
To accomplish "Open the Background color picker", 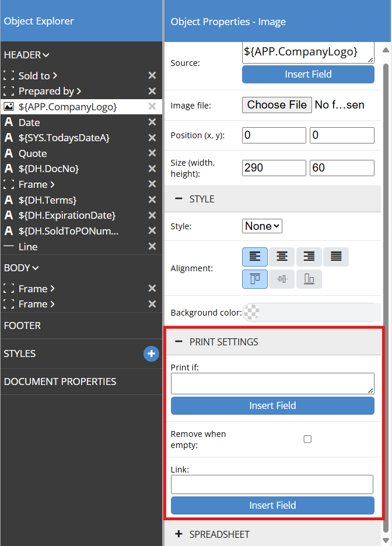I will pyautogui.click(x=251, y=313).
